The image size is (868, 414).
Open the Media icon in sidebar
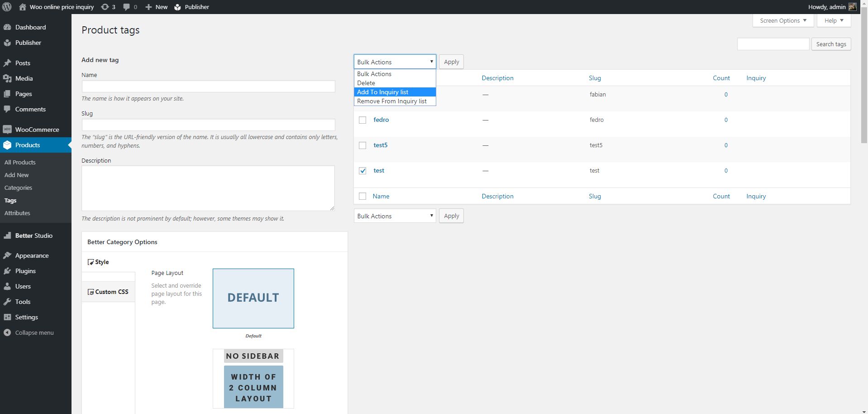7,78
